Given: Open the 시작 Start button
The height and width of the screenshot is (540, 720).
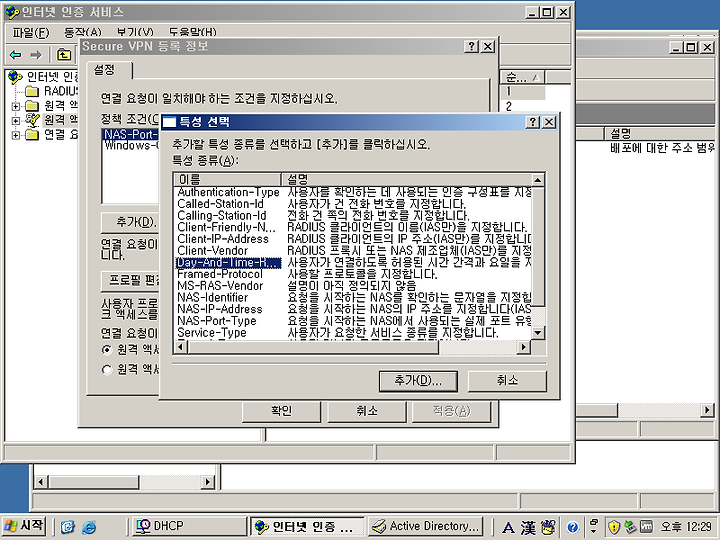Looking at the screenshot, I should tap(24, 526).
